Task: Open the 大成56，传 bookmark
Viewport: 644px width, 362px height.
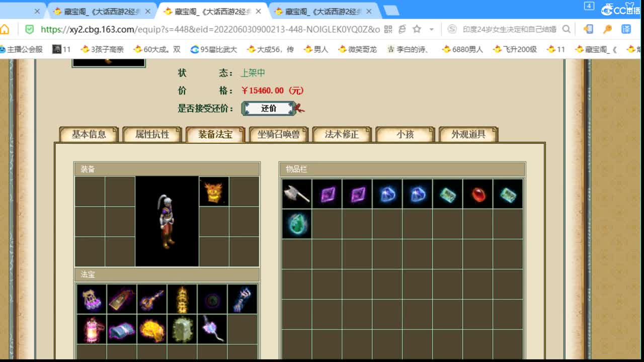Action: coord(271,49)
